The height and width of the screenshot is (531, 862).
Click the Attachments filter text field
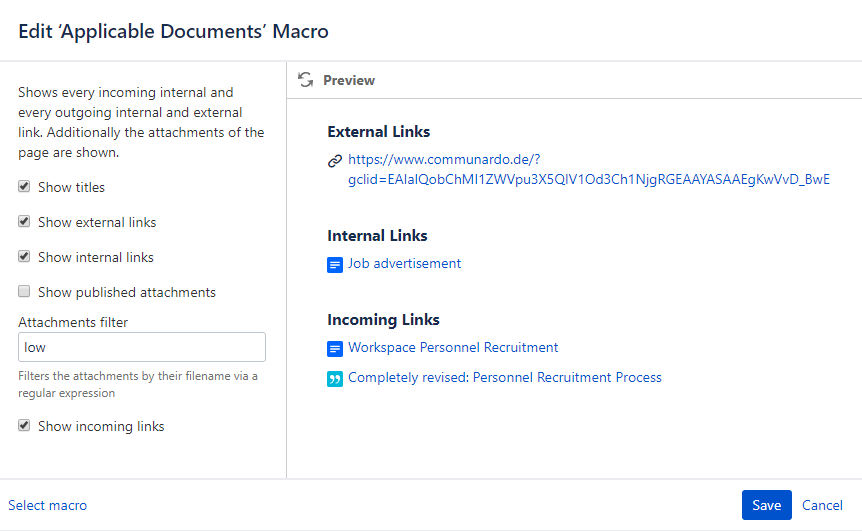(142, 347)
